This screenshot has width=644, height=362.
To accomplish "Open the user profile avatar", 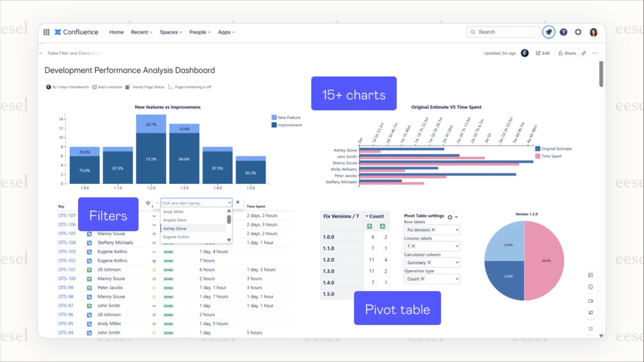I will tap(593, 32).
